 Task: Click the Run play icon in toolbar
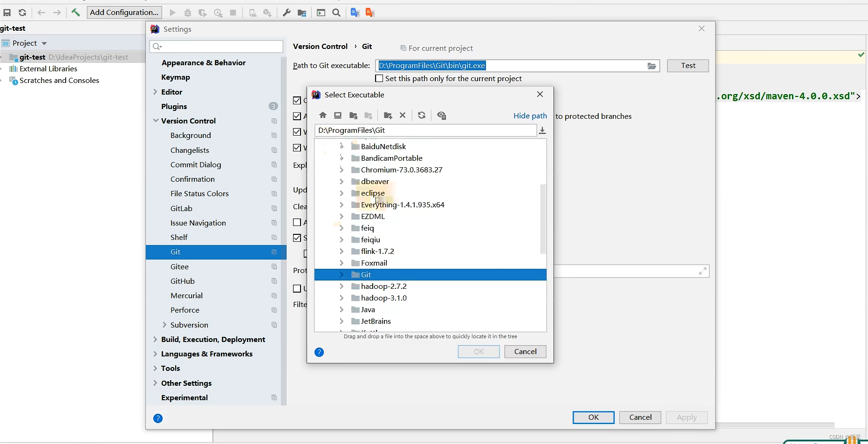click(x=172, y=13)
